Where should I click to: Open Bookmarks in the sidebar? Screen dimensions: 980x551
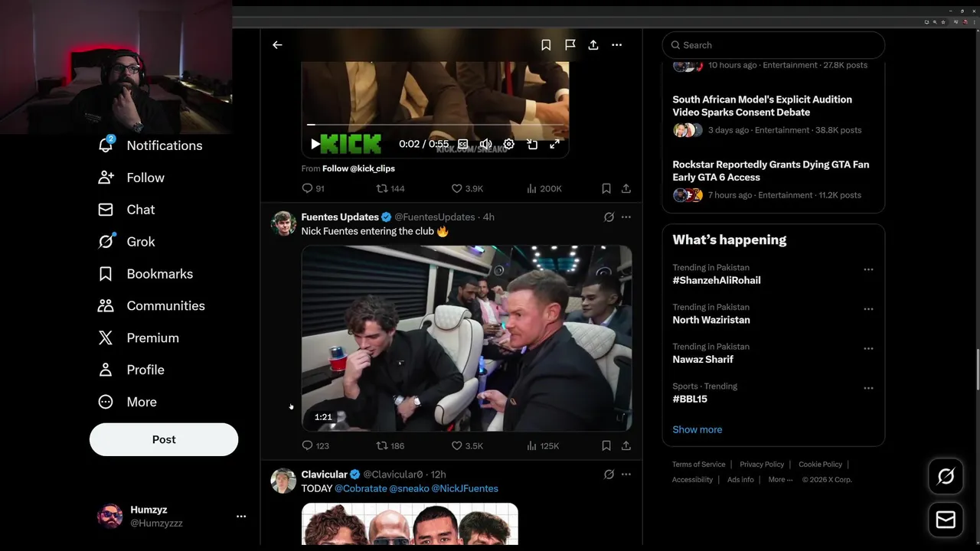145,274
